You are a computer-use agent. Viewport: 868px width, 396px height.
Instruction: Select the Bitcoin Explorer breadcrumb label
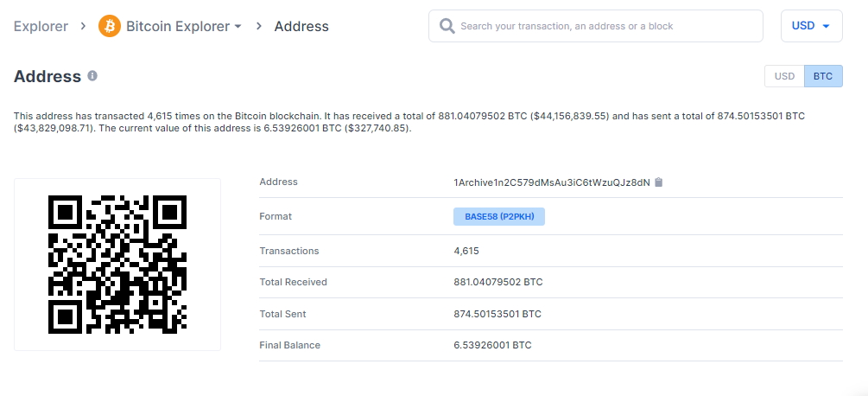(x=178, y=26)
